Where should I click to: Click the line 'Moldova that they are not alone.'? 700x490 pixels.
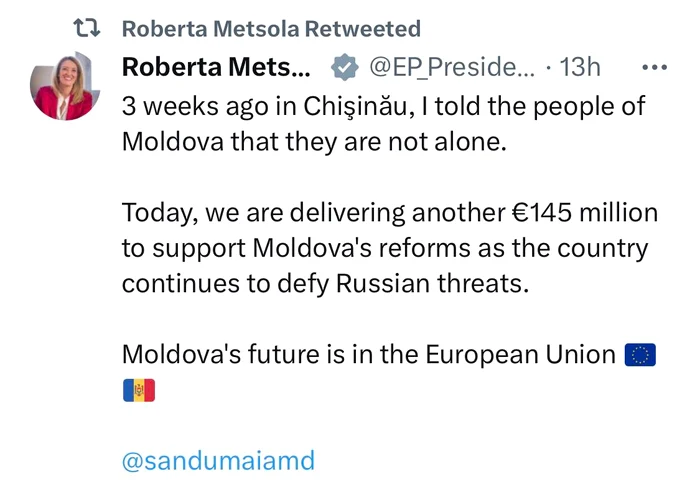(314, 142)
